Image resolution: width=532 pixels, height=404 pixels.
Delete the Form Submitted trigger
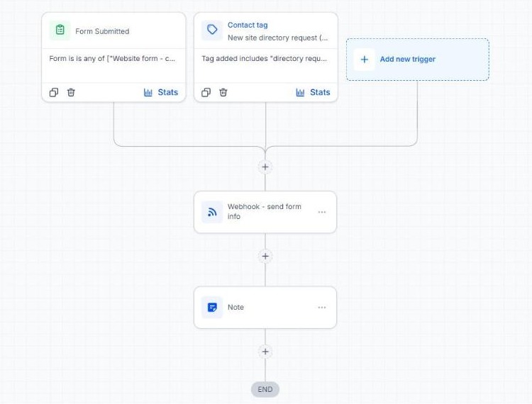[x=71, y=92]
